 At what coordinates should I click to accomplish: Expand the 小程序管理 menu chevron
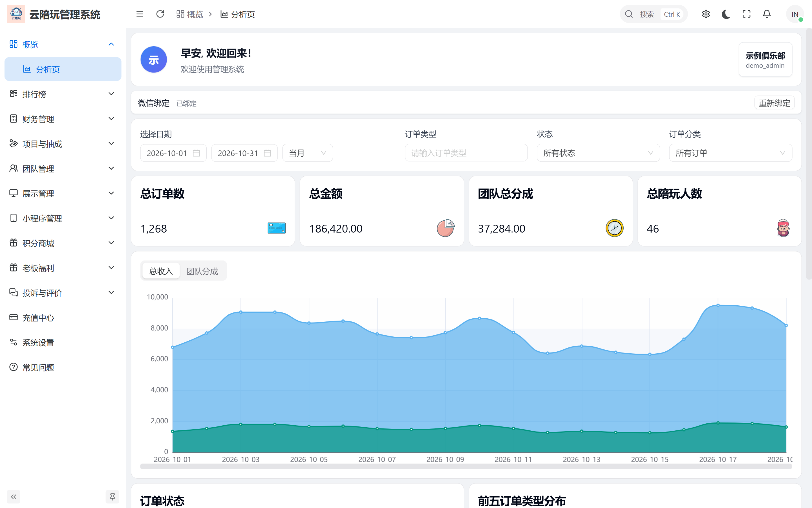(111, 218)
